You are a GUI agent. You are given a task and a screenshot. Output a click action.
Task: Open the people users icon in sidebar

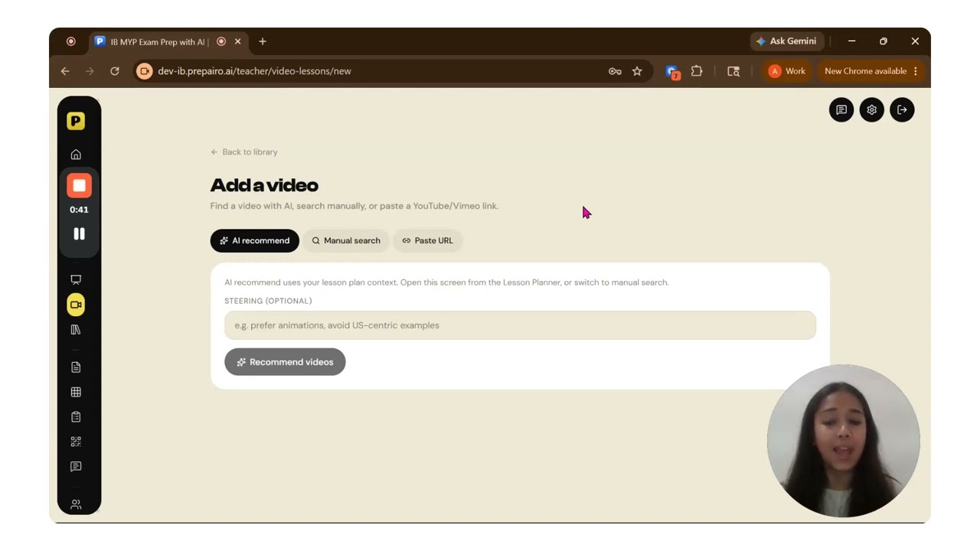(x=76, y=504)
